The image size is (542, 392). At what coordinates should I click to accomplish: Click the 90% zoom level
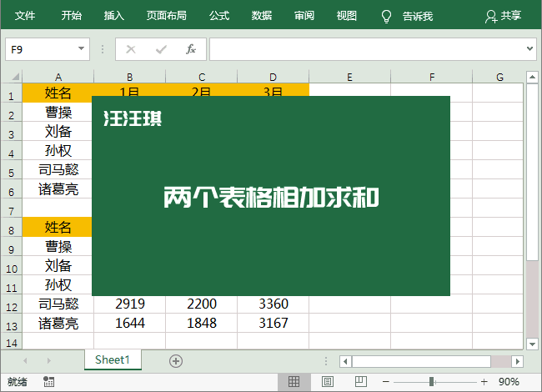point(509,382)
